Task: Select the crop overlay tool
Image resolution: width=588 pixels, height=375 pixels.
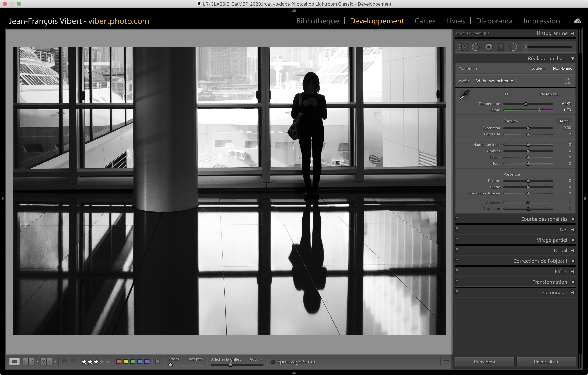Action: (x=463, y=47)
